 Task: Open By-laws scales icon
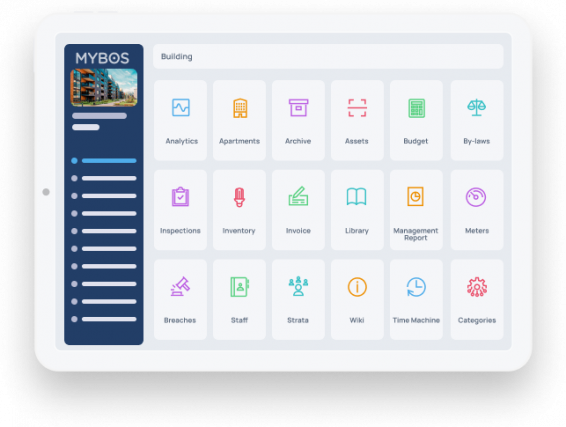click(476, 108)
